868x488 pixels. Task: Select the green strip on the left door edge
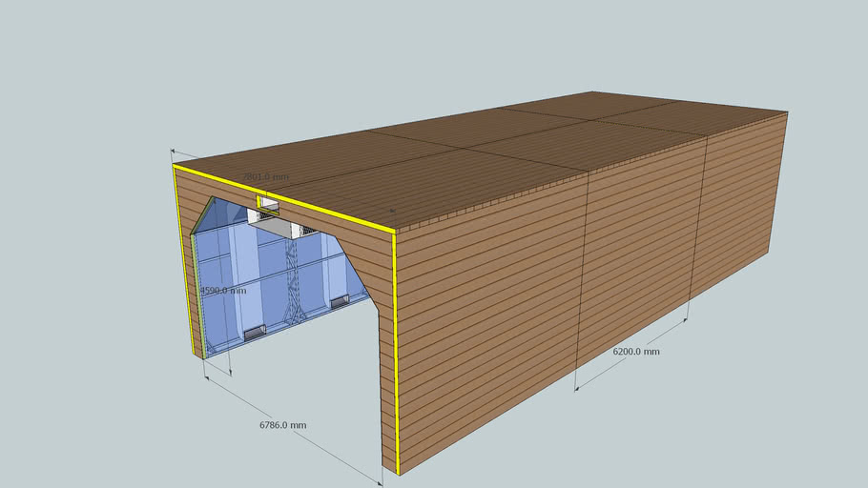[x=196, y=295]
